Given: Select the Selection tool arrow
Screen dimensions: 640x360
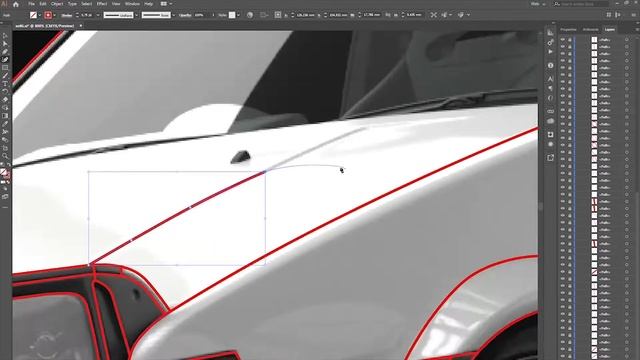Looking at the screenshot, I should point(5,36).
